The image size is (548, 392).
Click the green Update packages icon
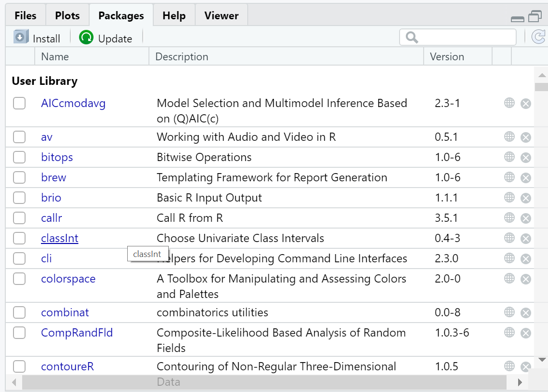pos(86,38)
